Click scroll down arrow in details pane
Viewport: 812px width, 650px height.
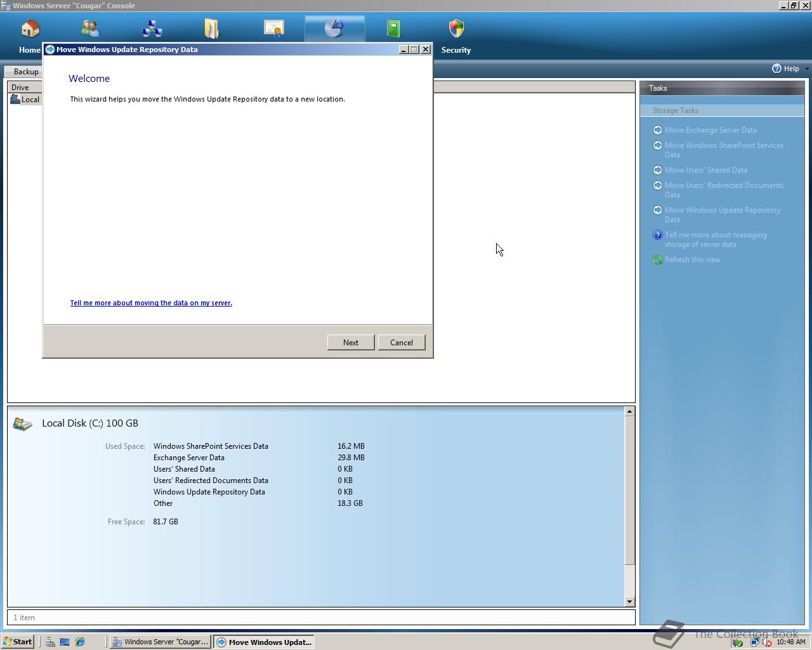(x=629, y=602)
